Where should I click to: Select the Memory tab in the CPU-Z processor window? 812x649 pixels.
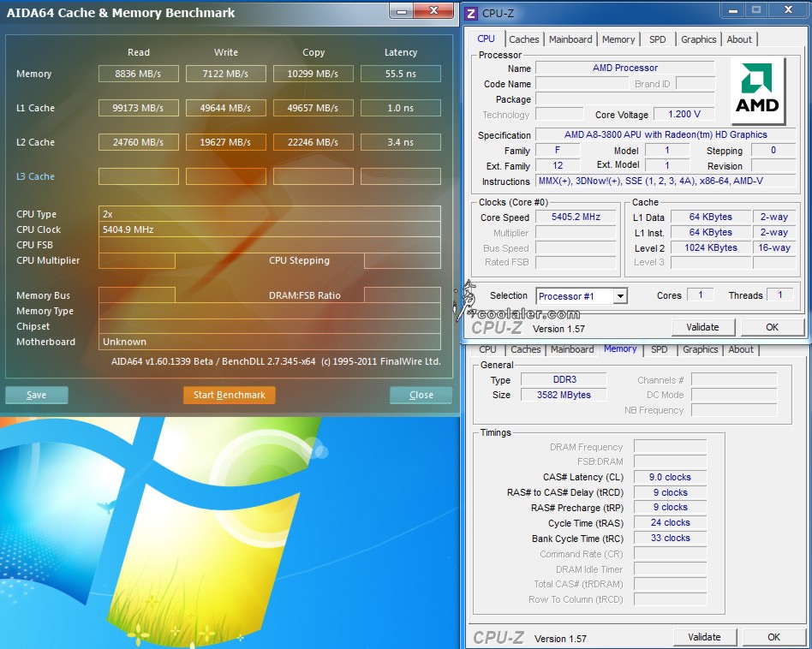(x=618, y=39)
